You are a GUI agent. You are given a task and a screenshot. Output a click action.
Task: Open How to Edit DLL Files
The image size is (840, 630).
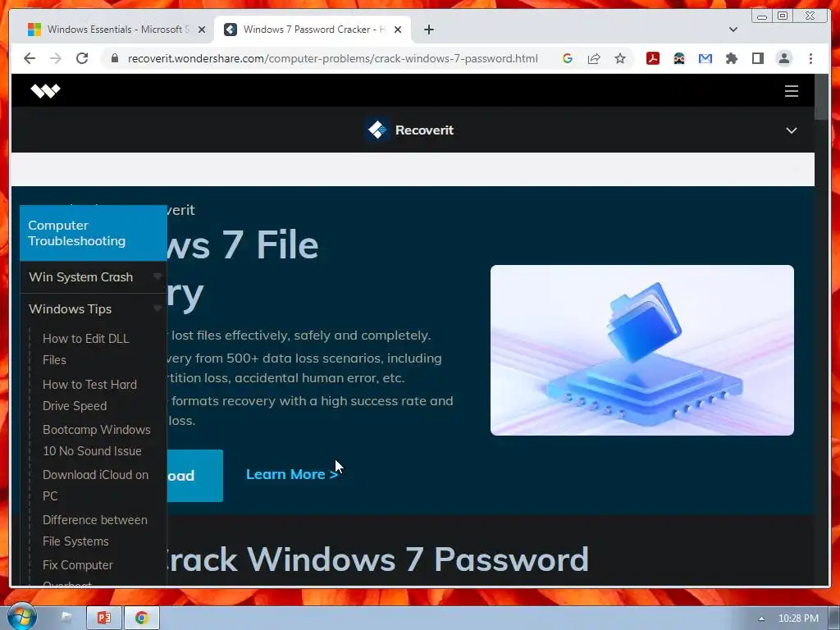point(85,349)
